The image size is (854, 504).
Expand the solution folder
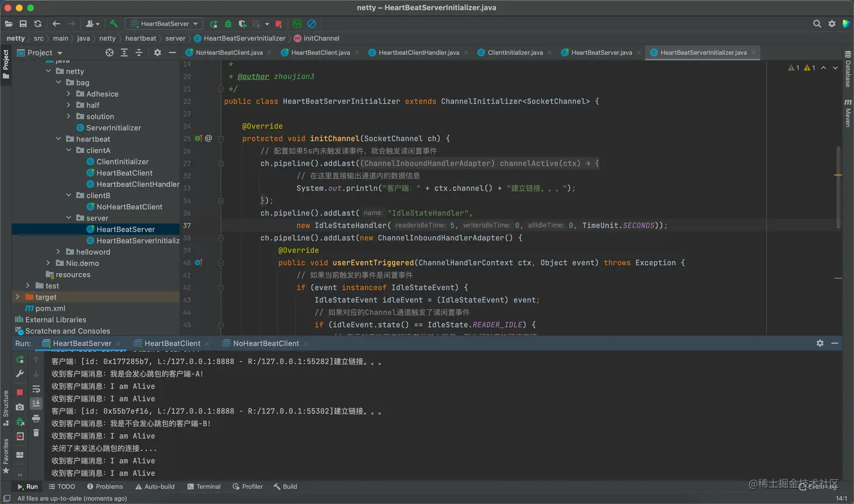click(x=69, y=116)
